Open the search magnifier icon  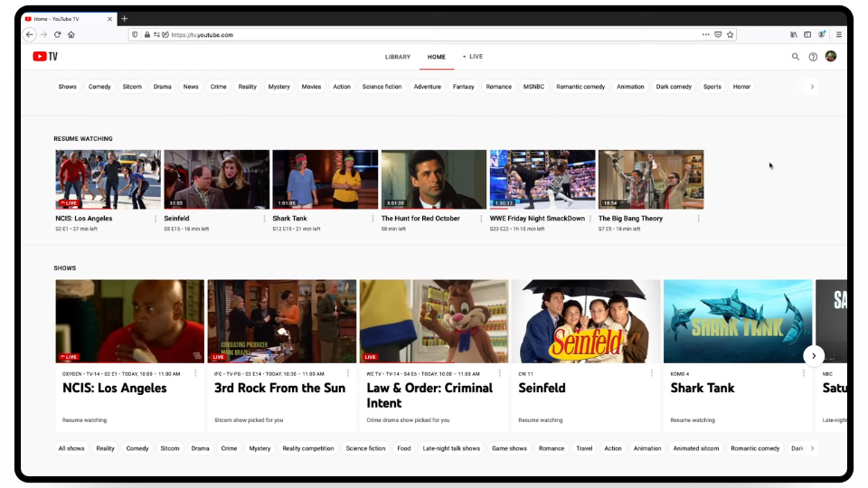[796, 56]
